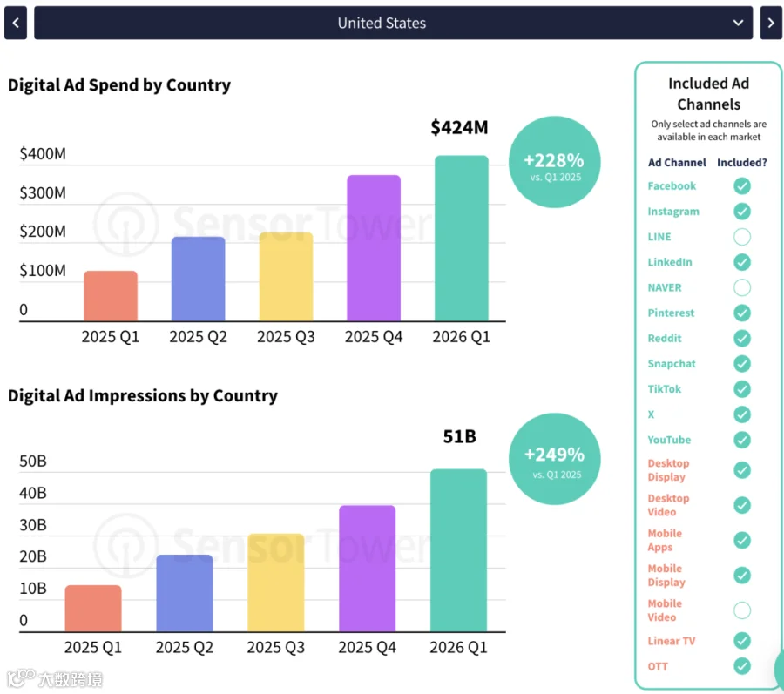Viewport: 784px width, 694px height.
Task: Click the Ad Channel column header
Action: [677, 163]
